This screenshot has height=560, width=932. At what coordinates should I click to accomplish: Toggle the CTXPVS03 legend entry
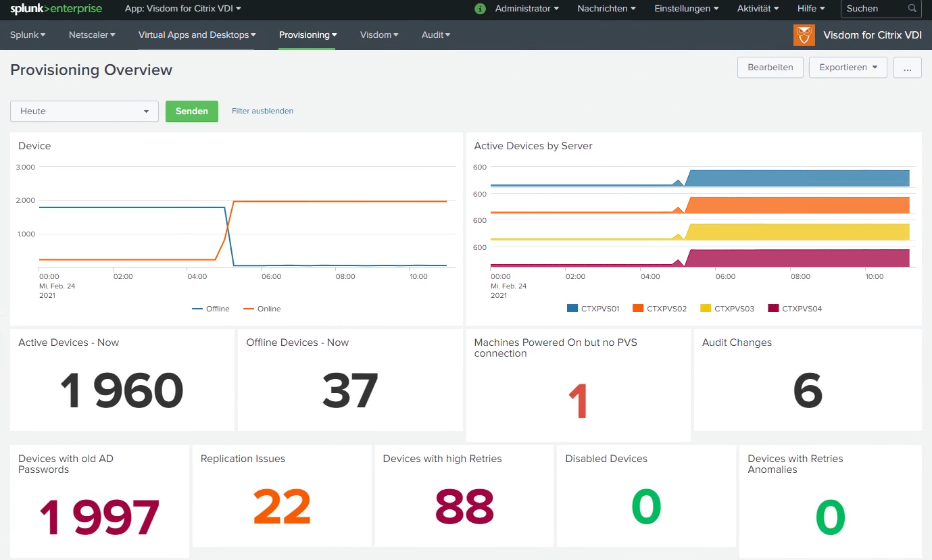point(727,309)
